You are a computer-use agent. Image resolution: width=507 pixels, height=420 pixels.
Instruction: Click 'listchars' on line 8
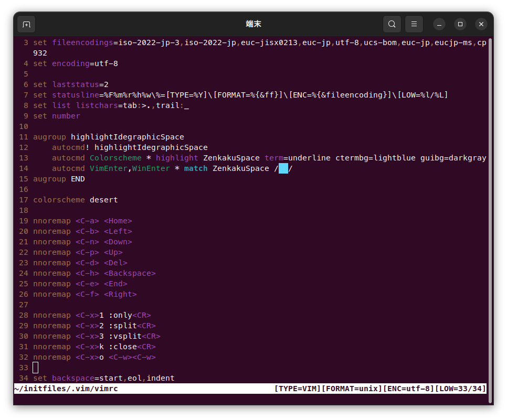tap(97, 105)
